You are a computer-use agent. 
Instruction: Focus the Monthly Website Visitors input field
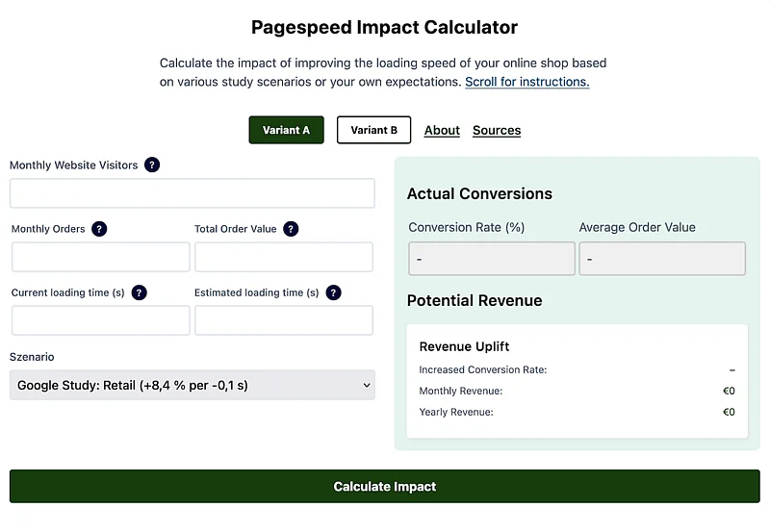coord(192,193)
